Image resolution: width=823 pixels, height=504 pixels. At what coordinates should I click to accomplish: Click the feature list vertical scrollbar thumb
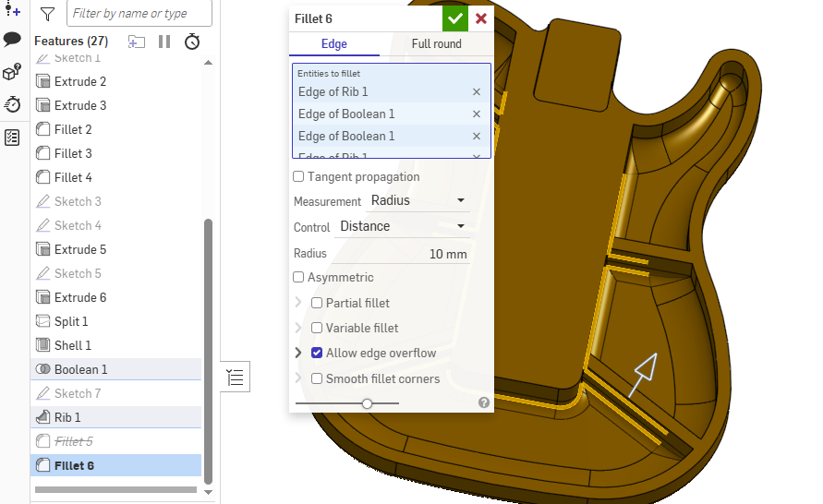[208, 352]
